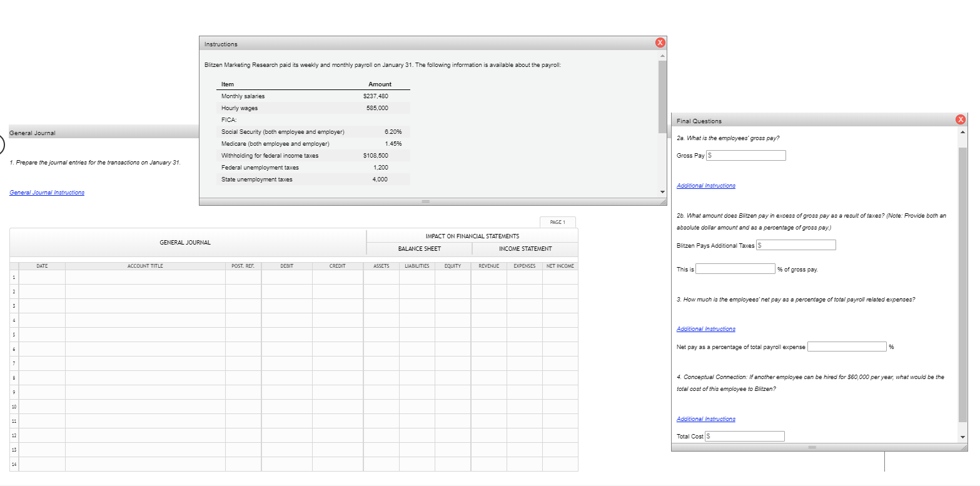Image resolution: width=980 pixels, height=486 pixels.
Task: Click the Instructions panel scroll down arrow
Action: [x=662, y=191]
